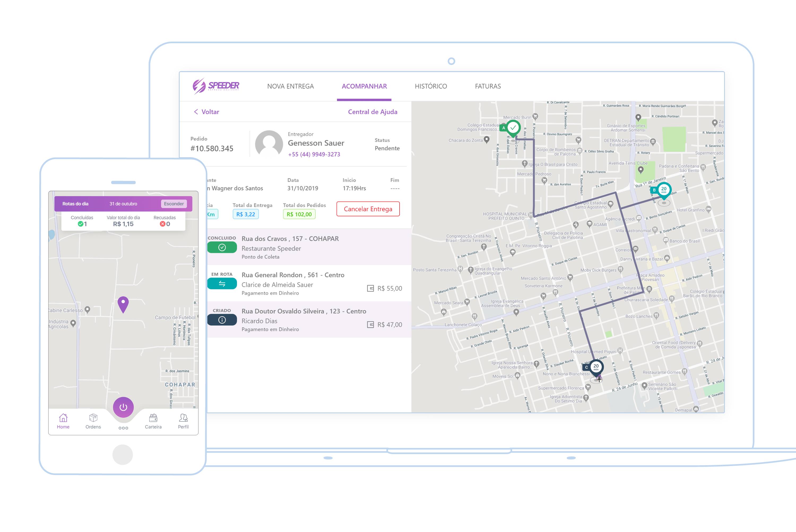
Task: Click the dark 20 min marker C on map
Action: pos(596,367)
